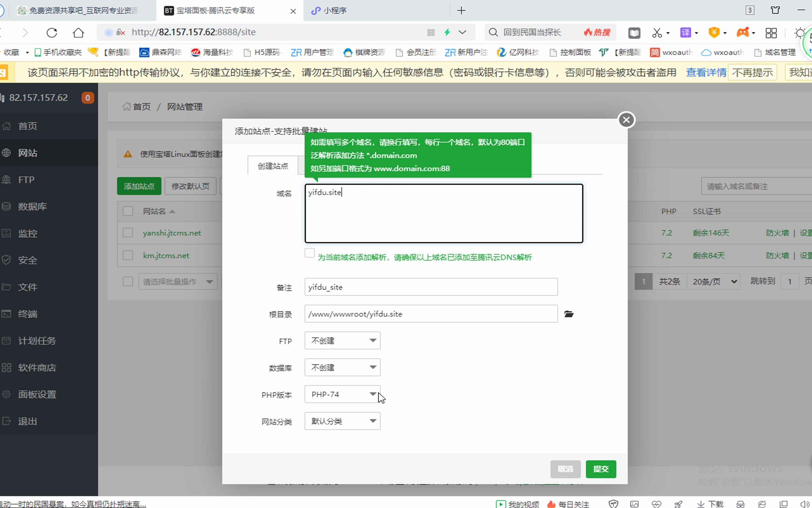Click the 根目录 path input field
The height and width of the screenshot is (508, 812).
pos(431,314)
